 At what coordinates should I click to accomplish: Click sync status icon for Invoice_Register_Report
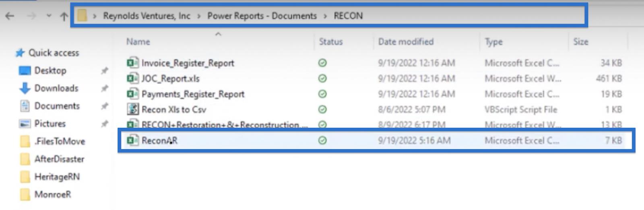(322, 63)
